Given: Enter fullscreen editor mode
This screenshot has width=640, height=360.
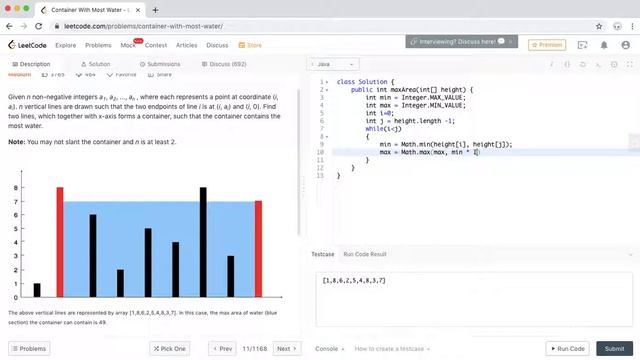Looking at the screenshot, I should click(630, 64).
